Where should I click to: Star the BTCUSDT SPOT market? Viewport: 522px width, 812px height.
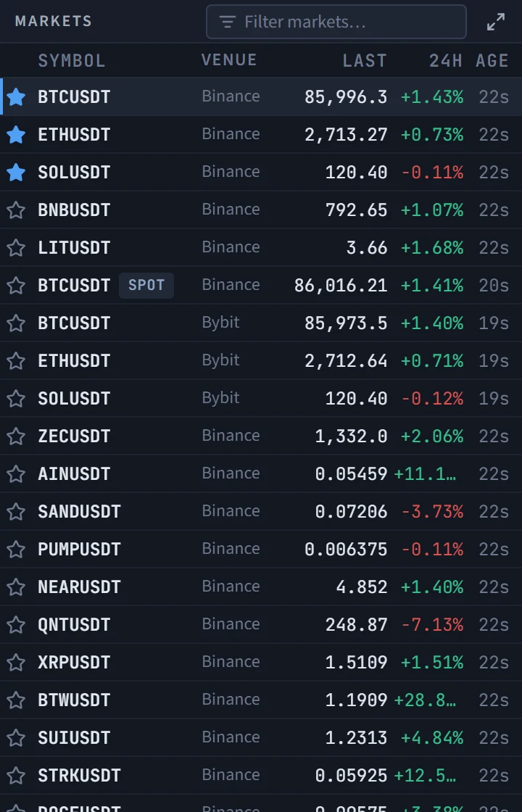pyautogui.click(x=16, y=286)
